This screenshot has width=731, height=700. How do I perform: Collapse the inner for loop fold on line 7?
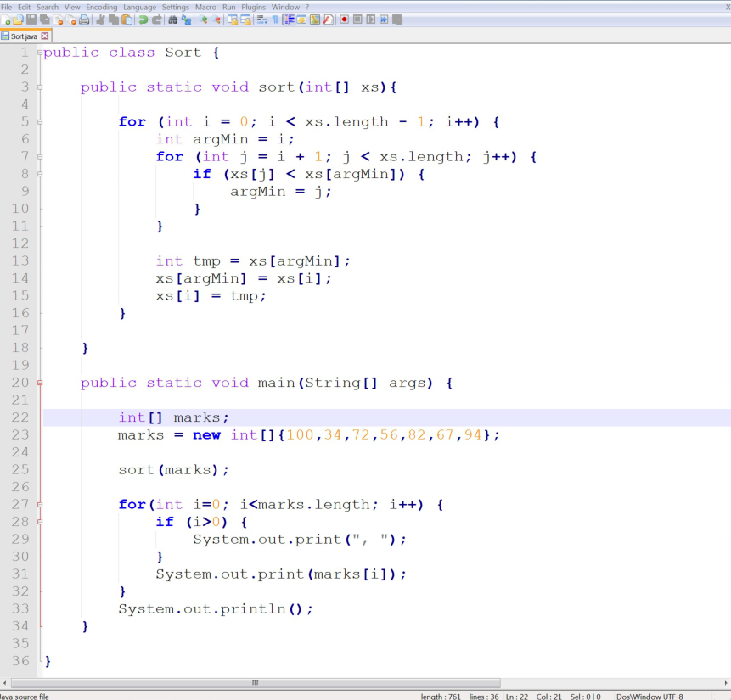click(x=40, y=157)
